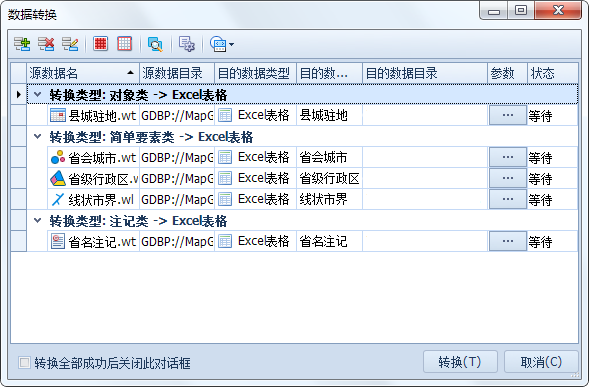Click the batch settings gear icon
The height and width of the screenshot is (387, 589).
pos(187,44)
